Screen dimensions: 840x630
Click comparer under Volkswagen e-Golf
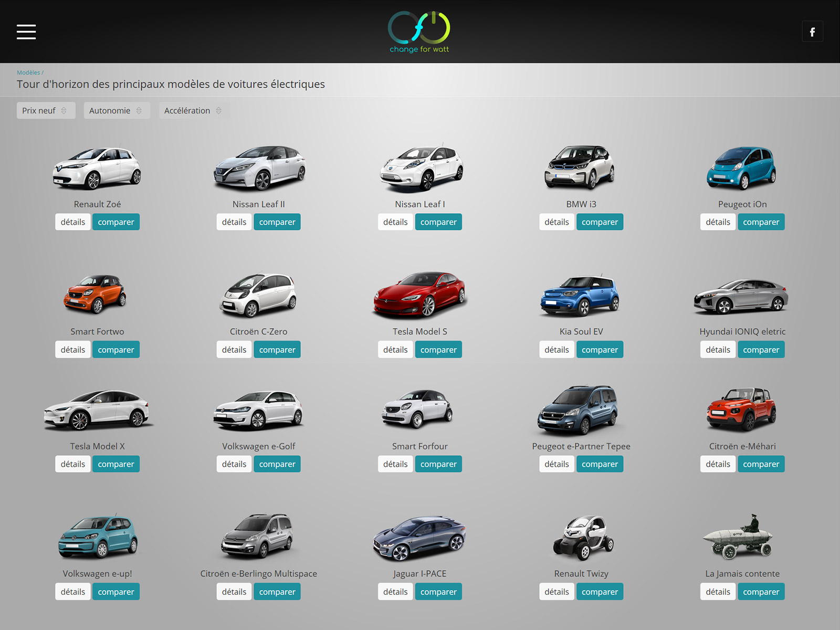pos(277,464)
